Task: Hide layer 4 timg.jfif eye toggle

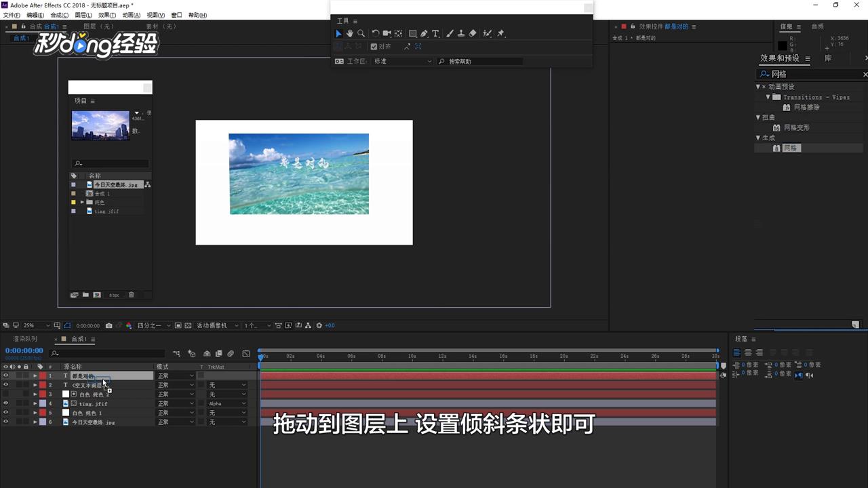Action: 6,403
